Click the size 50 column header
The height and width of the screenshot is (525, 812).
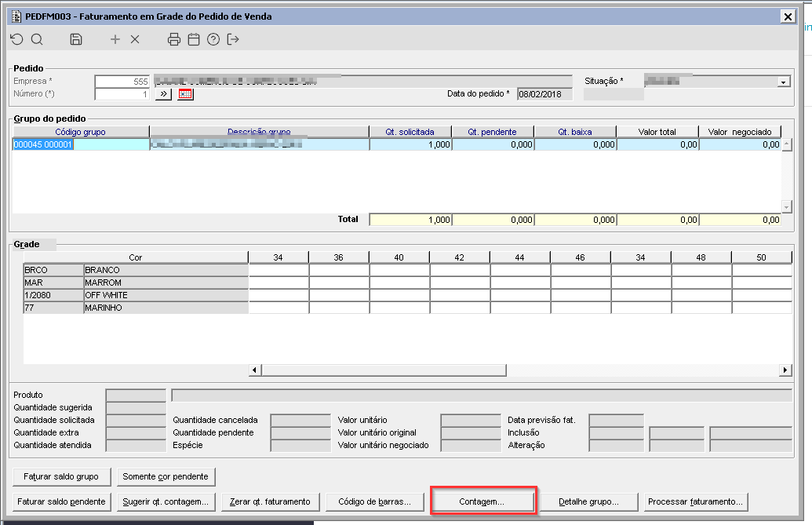point(761,257)
